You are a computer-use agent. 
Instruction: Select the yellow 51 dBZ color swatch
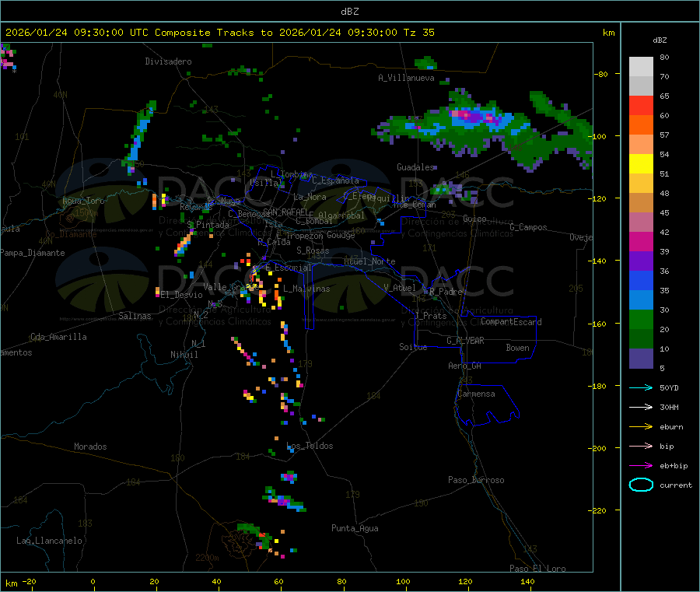point(641,164)
